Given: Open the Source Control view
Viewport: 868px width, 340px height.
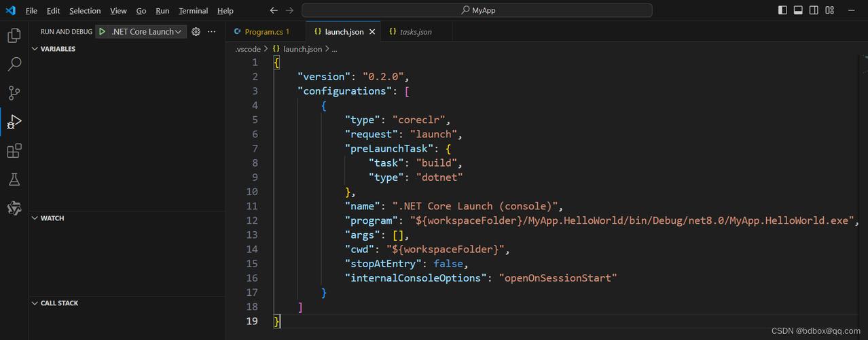Looking at the screenshot, I should [x=14, y=93].
